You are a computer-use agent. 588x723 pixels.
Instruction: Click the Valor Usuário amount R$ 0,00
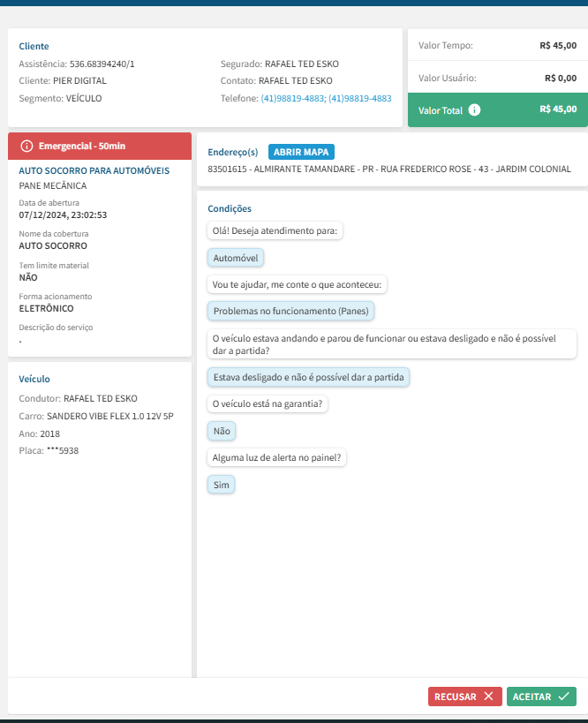coord(561,78)
